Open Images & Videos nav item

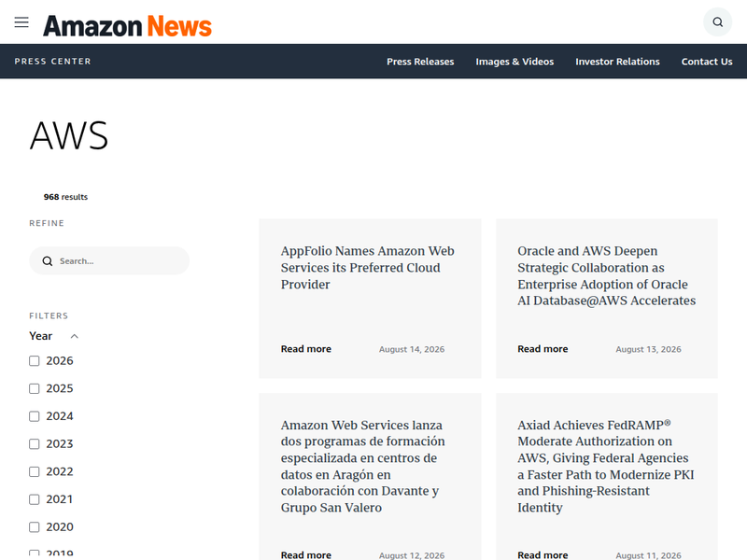(x=514, y=62)
